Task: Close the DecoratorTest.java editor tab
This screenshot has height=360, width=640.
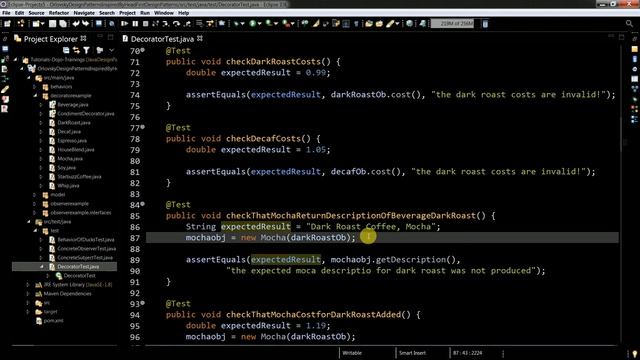Action: [x=200, y=38]
